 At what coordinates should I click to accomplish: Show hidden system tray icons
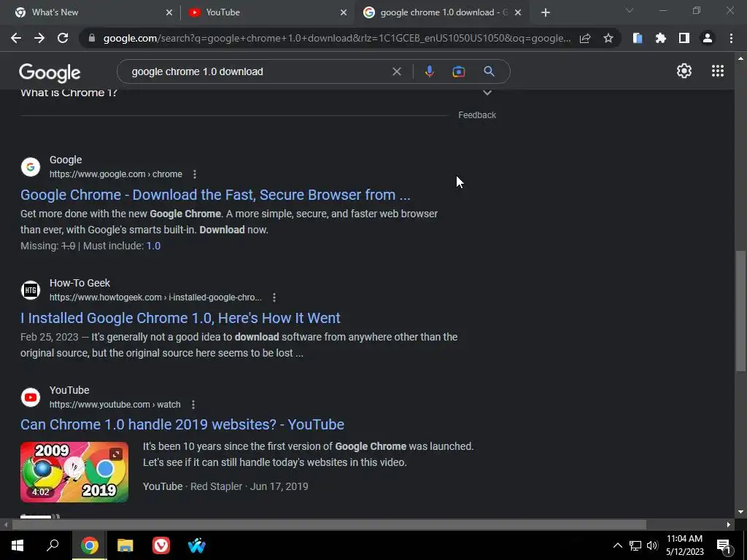[x=617, y=545]
